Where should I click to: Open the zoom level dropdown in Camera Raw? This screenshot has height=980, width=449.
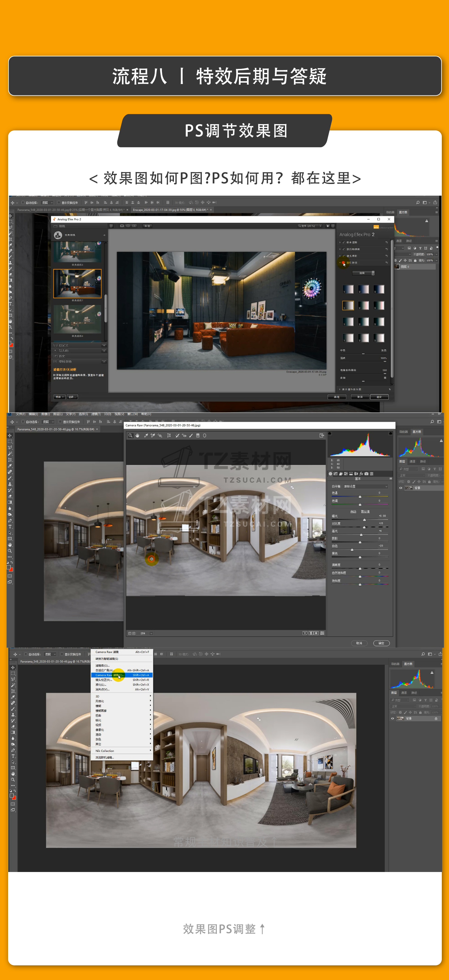(x=151, y=633)
